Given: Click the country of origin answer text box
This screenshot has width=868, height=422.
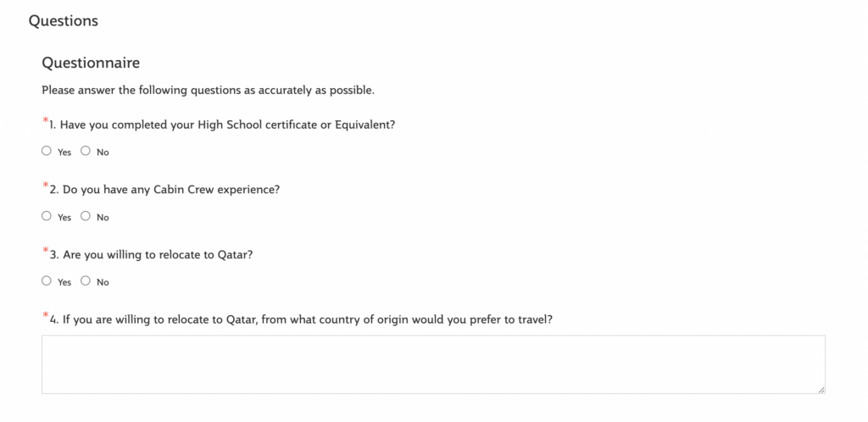Looking at the screenshot, I should (x=433, y=364).
